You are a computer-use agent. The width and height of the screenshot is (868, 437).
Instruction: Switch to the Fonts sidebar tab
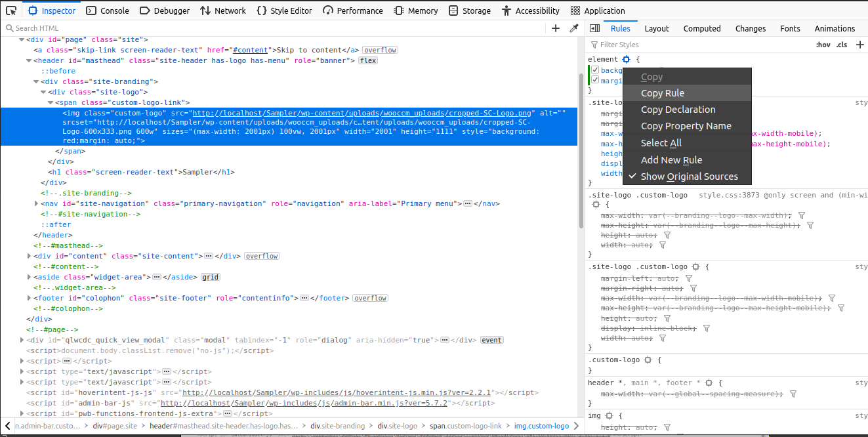coord(790,28)
